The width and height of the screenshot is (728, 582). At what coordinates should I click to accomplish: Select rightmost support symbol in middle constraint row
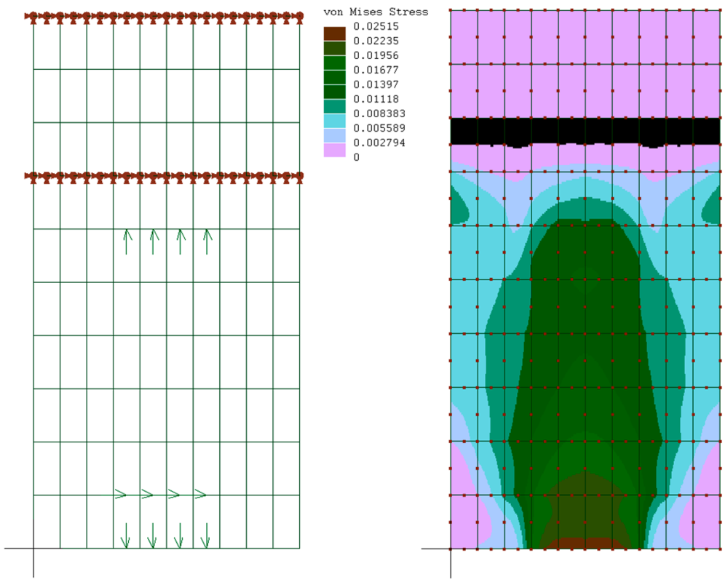(x=298, y=177)
